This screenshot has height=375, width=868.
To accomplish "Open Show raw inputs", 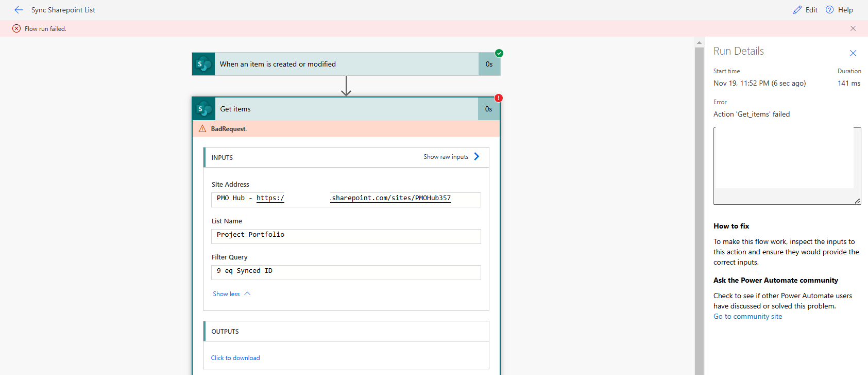I will (446, 157).
